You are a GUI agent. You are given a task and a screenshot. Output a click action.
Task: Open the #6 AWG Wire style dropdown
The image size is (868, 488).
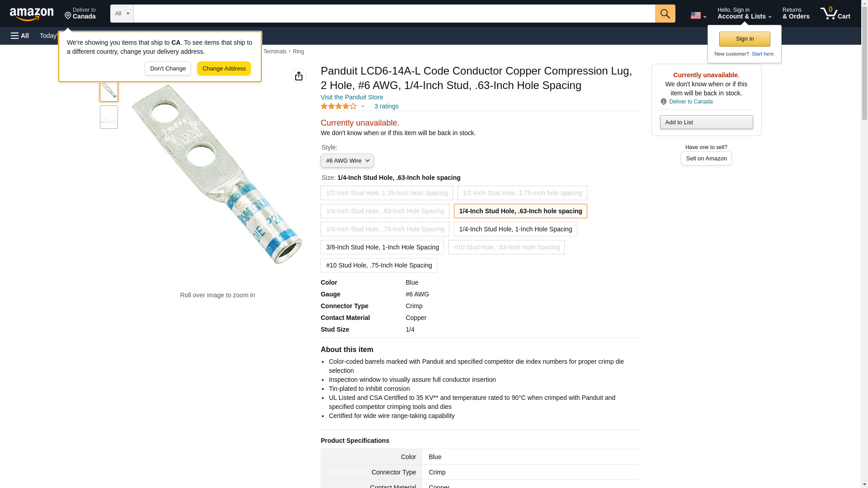347,161
